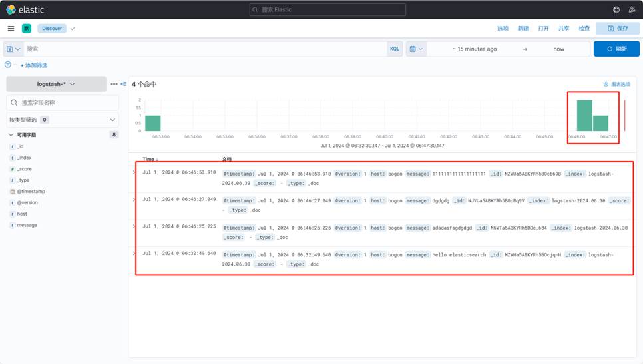Click the last short histogram bar before 06:47:00
Viewport: 643px width, 364px height.
(x=601, y=123)
